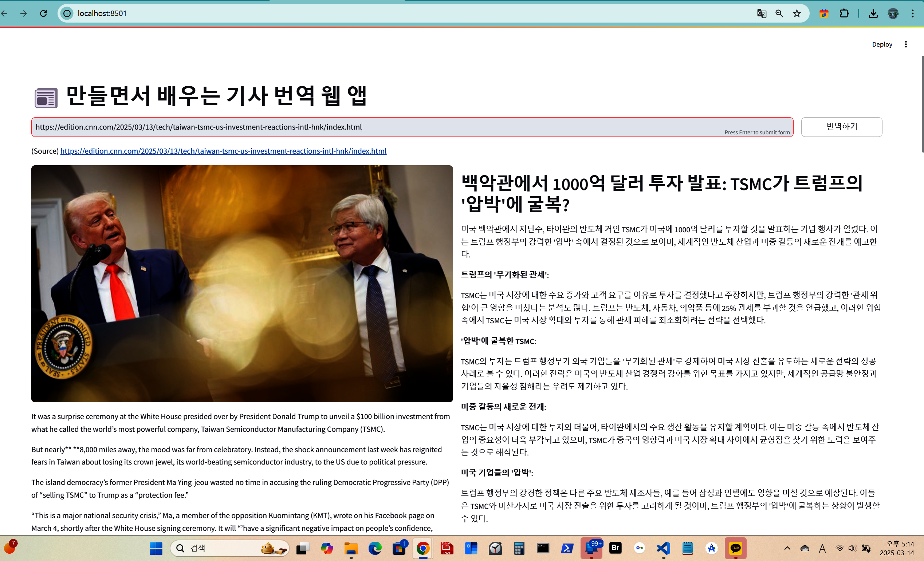Click the newspaper emoji beside the page title
Viewport: 924px width, 561px height.
tap(46, 98)
